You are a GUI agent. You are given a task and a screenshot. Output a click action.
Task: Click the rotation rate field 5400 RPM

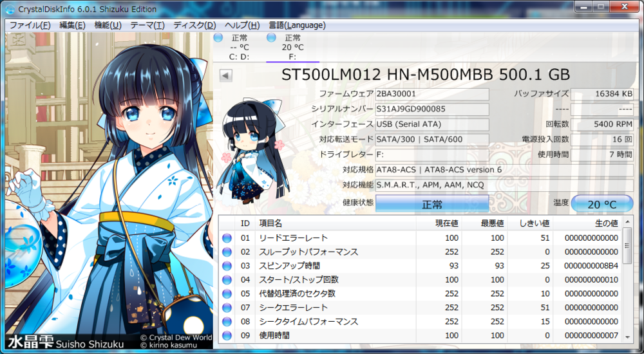[602, 124]
